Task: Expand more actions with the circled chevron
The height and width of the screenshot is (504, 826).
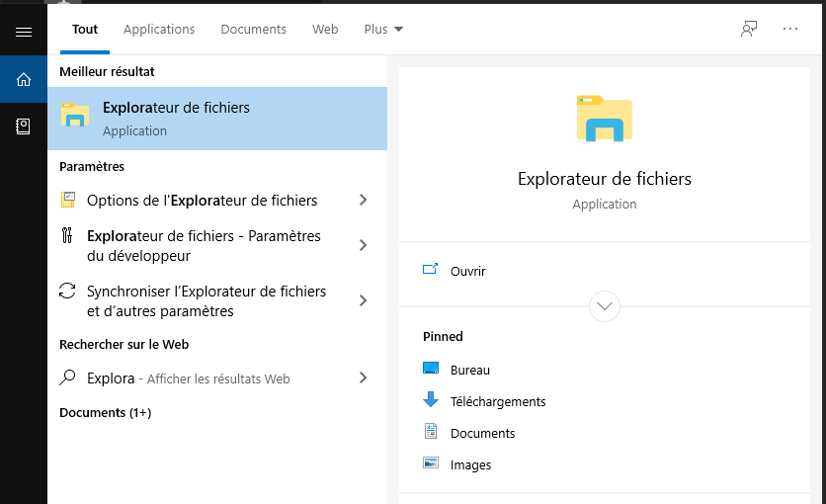Action: (605, 305)
